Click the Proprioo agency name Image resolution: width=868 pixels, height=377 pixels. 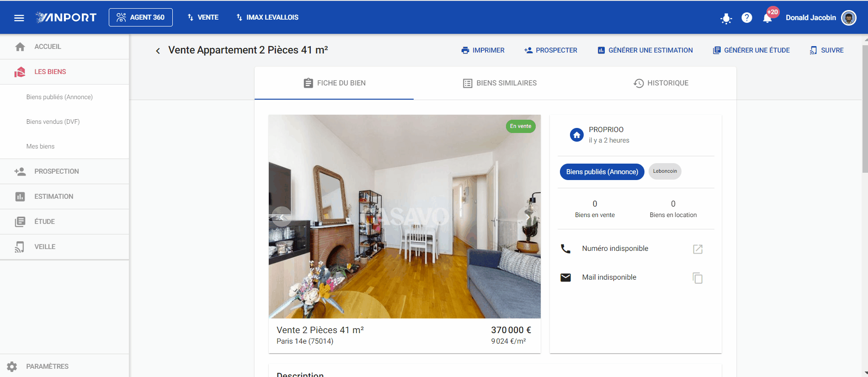click(x=606, y=130)
